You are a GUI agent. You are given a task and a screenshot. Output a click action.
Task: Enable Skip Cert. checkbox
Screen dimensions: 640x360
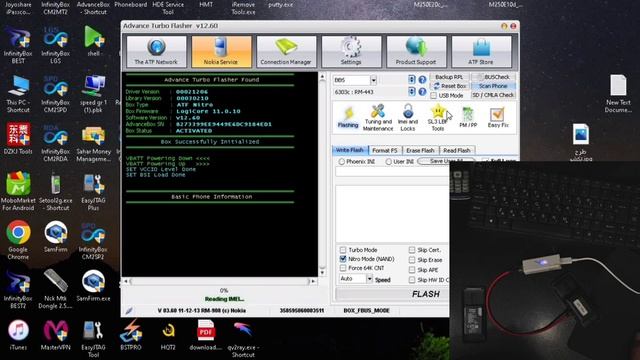click(412, 250)
